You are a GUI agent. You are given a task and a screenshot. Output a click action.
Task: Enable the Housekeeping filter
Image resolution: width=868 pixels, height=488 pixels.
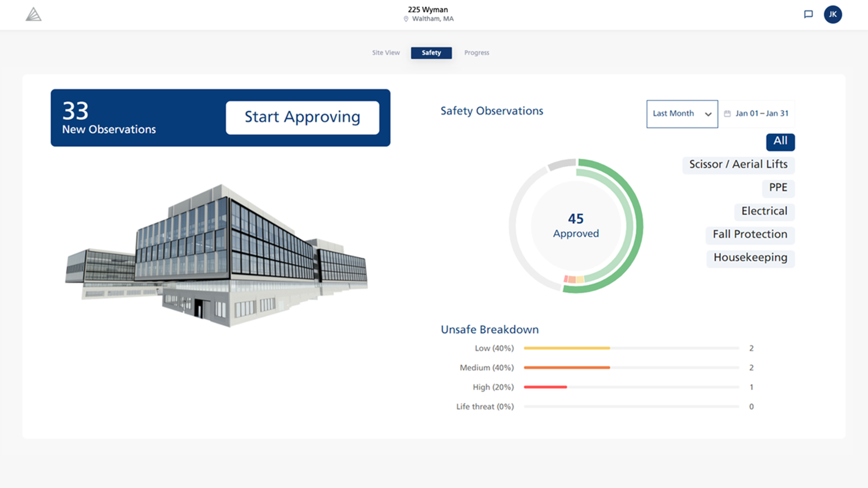click(750, 258)
